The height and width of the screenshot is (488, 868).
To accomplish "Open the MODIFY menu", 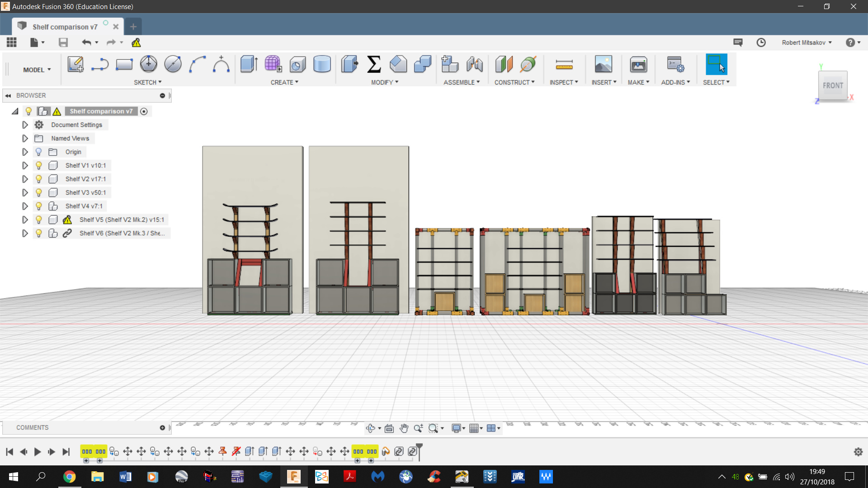I will [x=385, y=82].
